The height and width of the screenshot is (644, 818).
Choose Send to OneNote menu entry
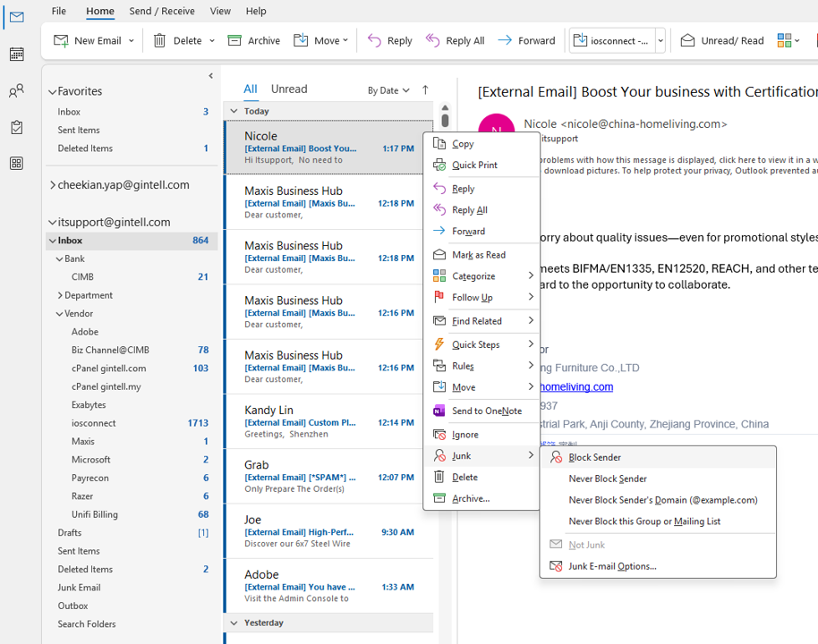486,411
